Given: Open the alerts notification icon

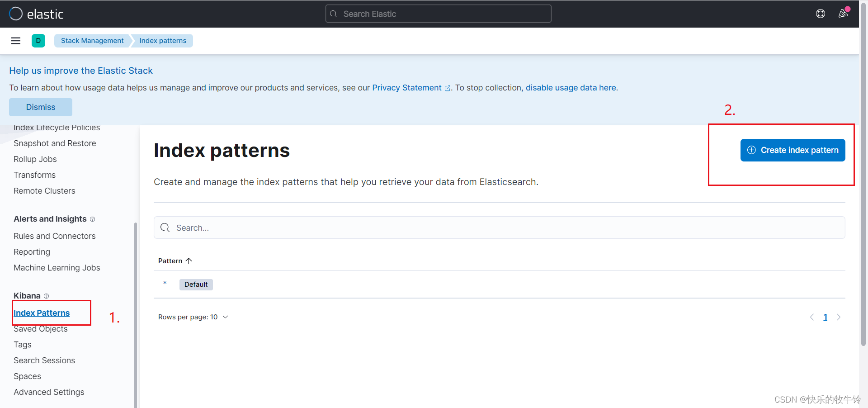Looking at the screenshot, I should point(844,14).
